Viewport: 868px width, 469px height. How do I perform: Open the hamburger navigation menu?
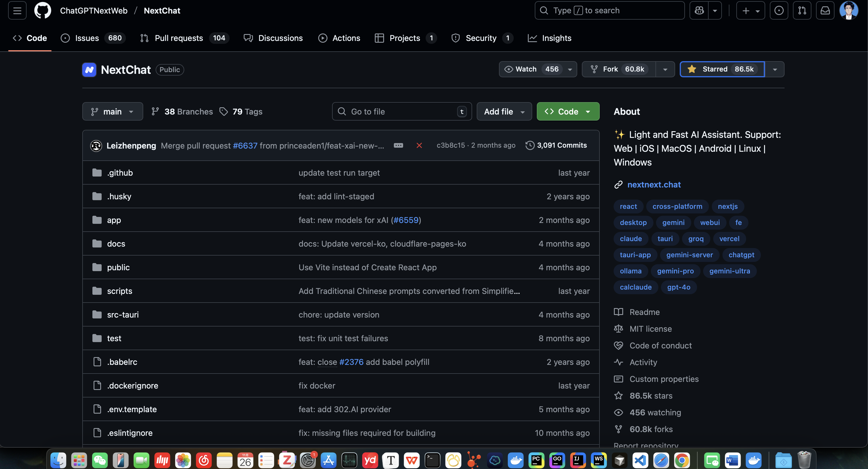17,10
